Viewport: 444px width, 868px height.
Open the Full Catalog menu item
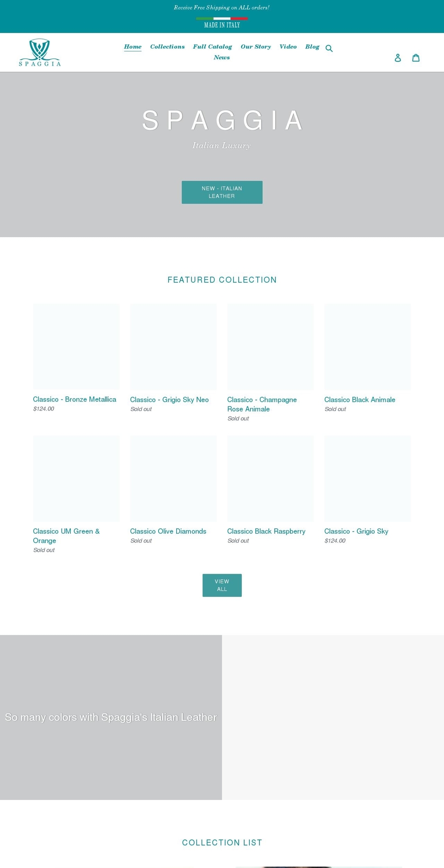point(213,47)
